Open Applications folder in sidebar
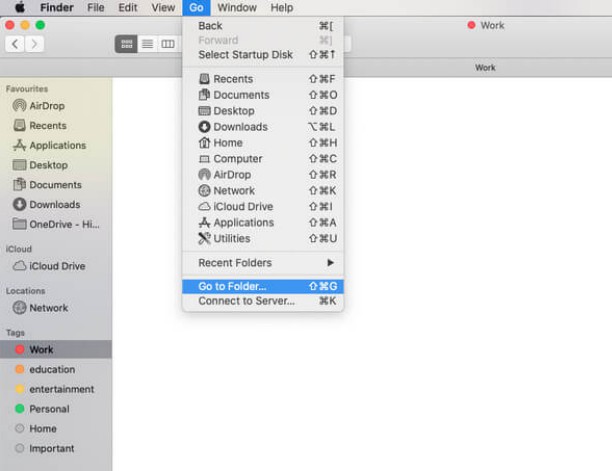 [x=57, y=145]
